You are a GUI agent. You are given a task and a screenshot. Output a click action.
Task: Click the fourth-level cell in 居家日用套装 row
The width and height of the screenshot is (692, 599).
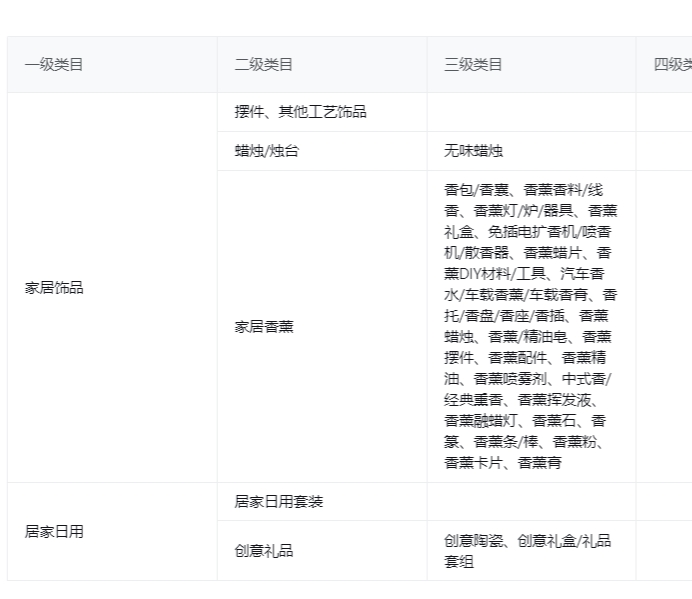pos(664,501)
